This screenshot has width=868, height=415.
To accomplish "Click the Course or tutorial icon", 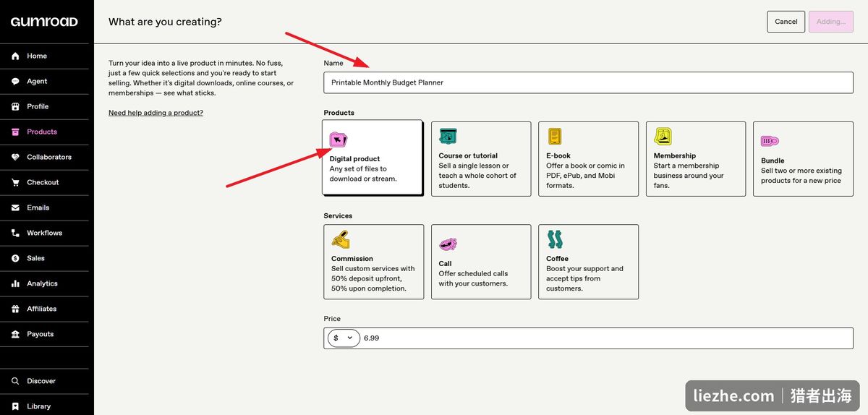I will pos(448,137).
